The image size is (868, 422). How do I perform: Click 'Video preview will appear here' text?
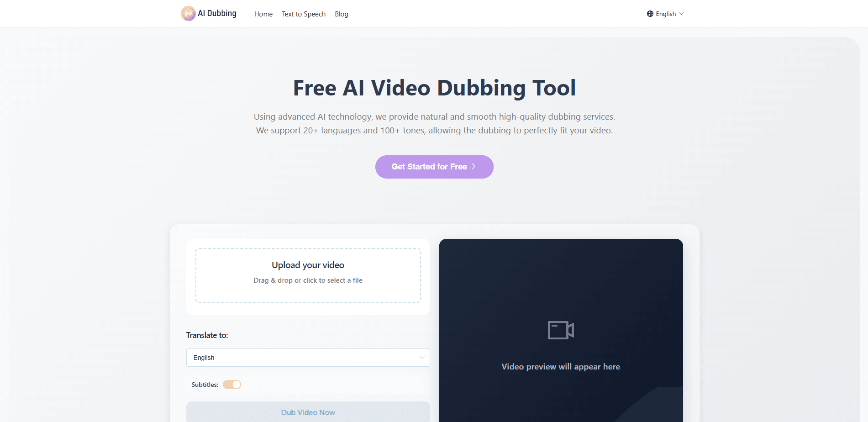[561, 367]
